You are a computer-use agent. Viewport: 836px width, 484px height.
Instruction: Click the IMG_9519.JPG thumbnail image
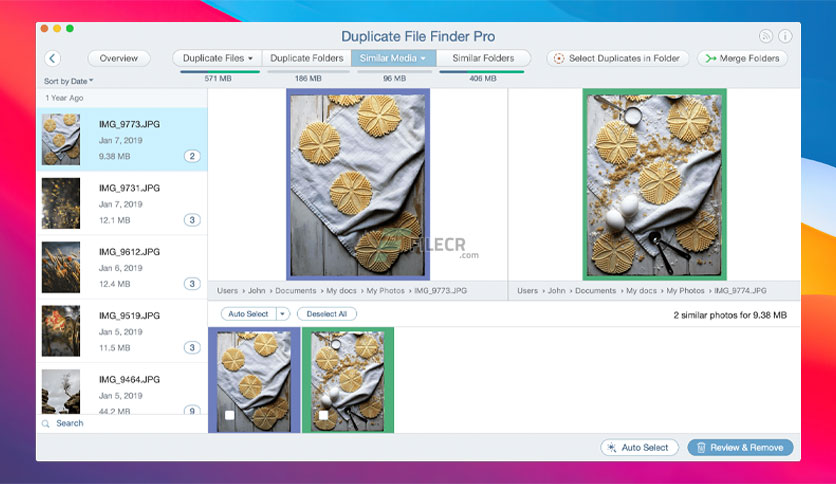point(61,331)
